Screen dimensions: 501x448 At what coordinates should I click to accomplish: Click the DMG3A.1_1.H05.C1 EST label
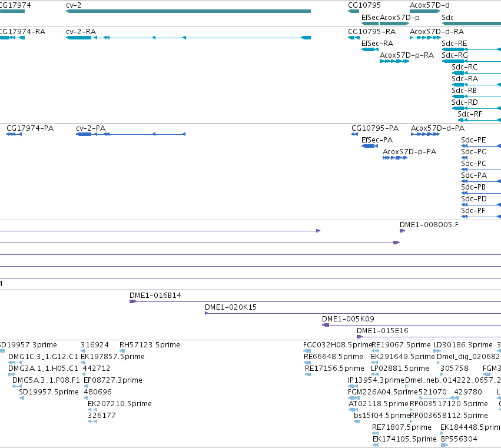[43, 369]
